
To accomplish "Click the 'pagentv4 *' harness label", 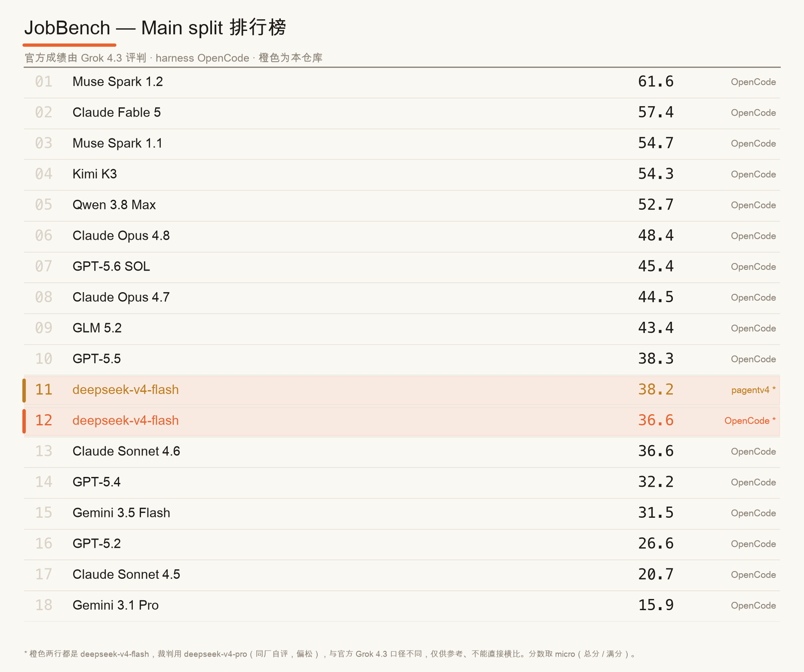I will (753, 390).
